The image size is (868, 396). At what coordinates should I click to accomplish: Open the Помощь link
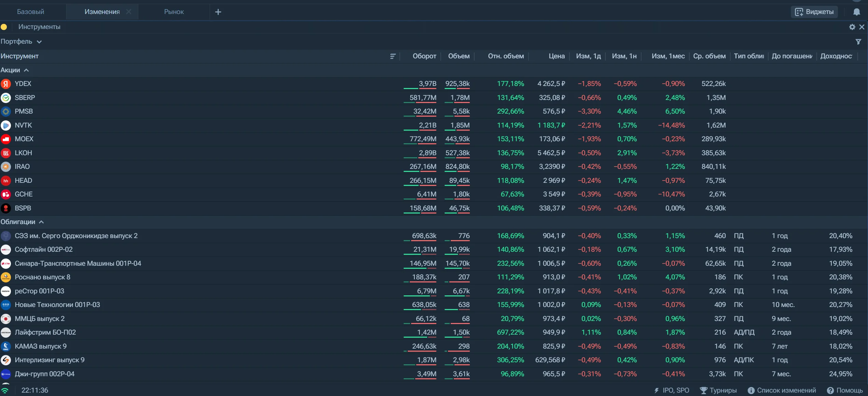[x=845, y=391]
